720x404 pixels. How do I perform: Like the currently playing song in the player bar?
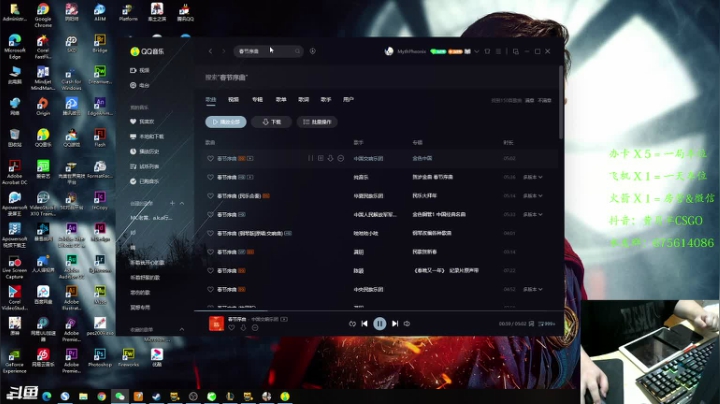(231, 328)
